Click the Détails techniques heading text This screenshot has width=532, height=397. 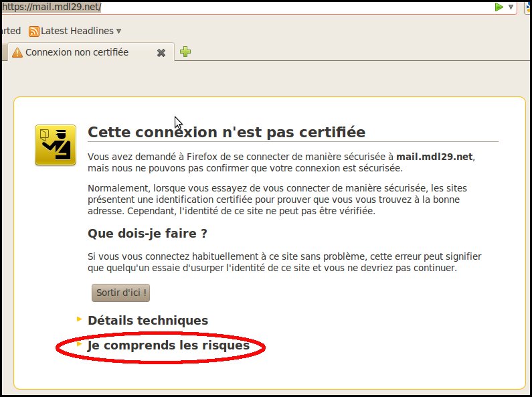(x=148, y=321)
